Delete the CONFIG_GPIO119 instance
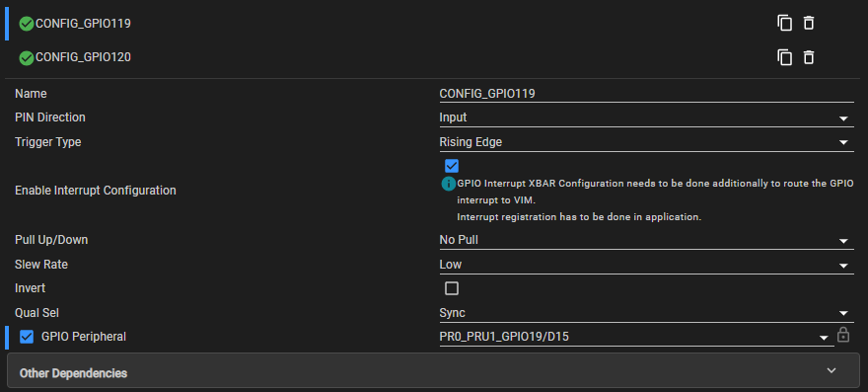Viewport: 868px width, 392px height. (x=809, y=24)
